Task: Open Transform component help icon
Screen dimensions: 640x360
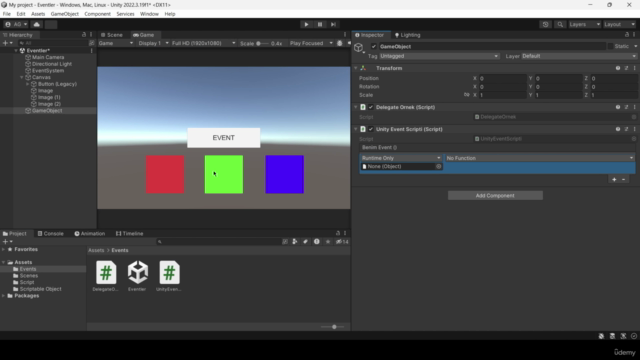Action: pos(618,68)
